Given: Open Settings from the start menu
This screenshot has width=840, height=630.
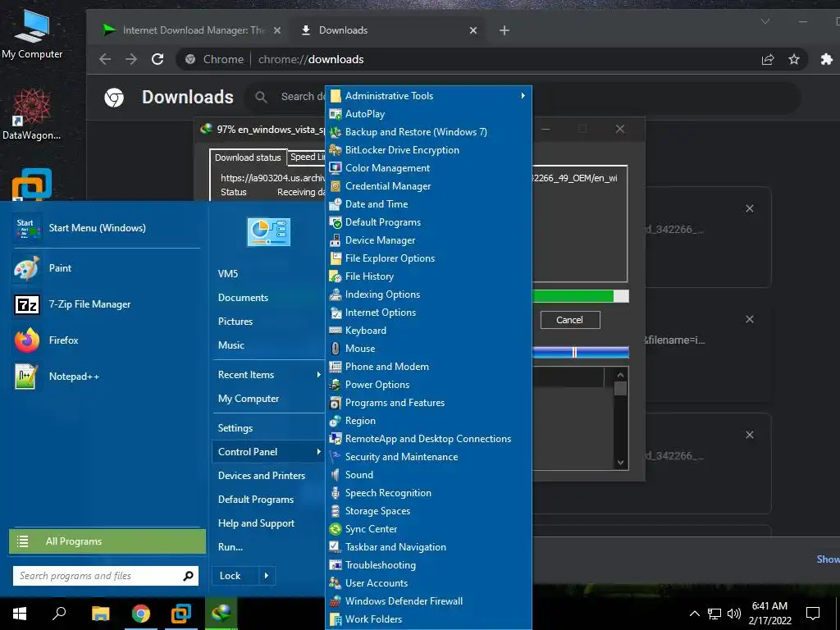Looking at the screenshot, I should click(235, 428).
